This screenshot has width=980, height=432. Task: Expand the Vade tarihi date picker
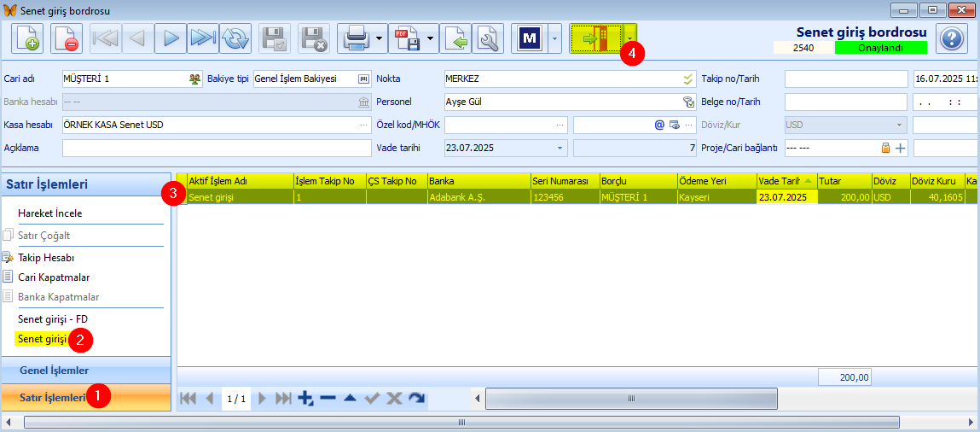tap(560, 149)
